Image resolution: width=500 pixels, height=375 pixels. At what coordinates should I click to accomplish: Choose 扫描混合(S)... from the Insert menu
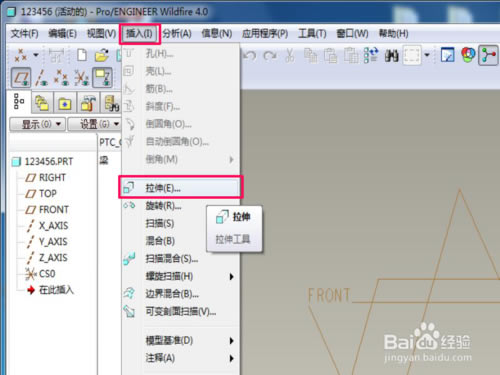[180, 259]
